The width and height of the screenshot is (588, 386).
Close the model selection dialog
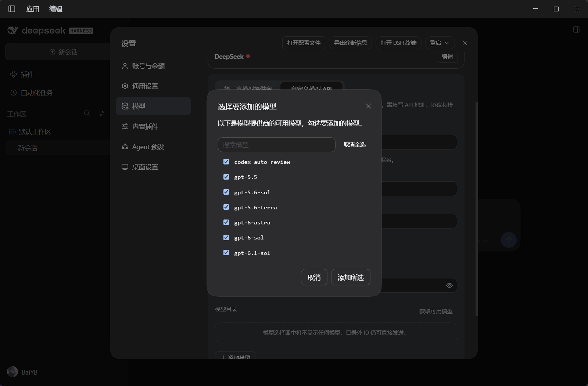[368, 106]
